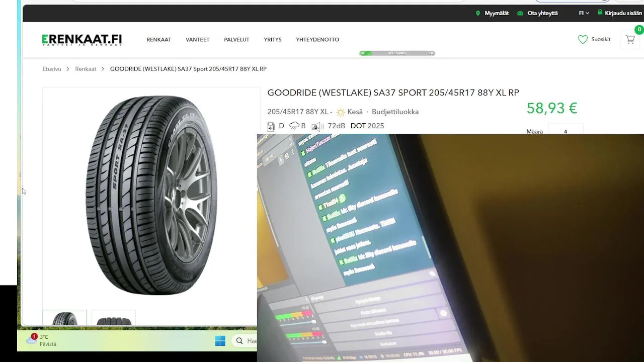Click the envelope contact icon
The height and width of the screenshot is (362, 644).
[x=520, y=13]
